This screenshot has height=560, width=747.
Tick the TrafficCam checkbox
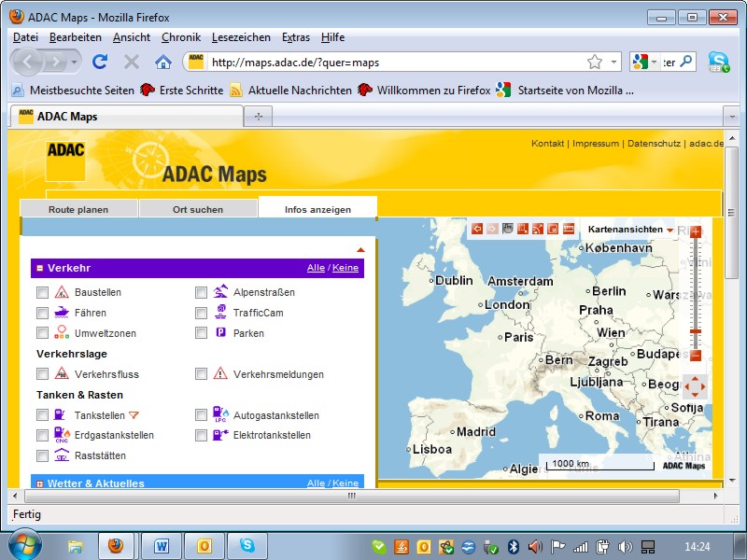201,313
